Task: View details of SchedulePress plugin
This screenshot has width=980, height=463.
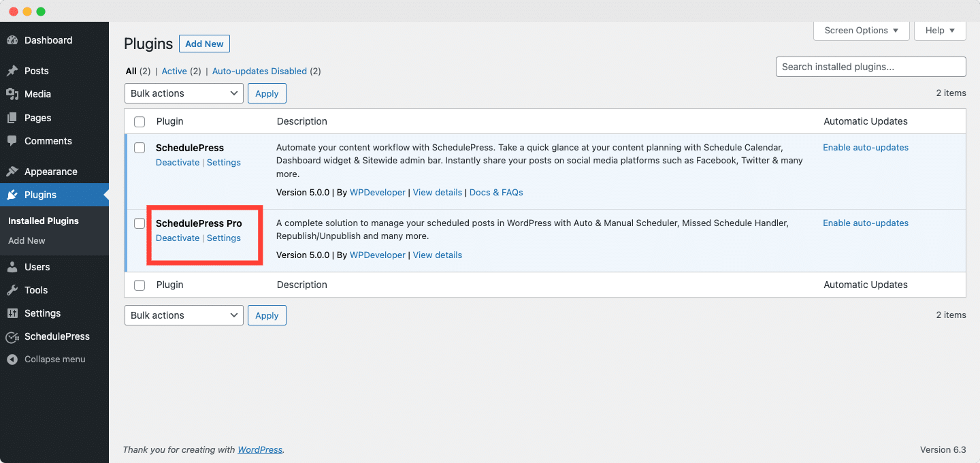Action: 438,192
